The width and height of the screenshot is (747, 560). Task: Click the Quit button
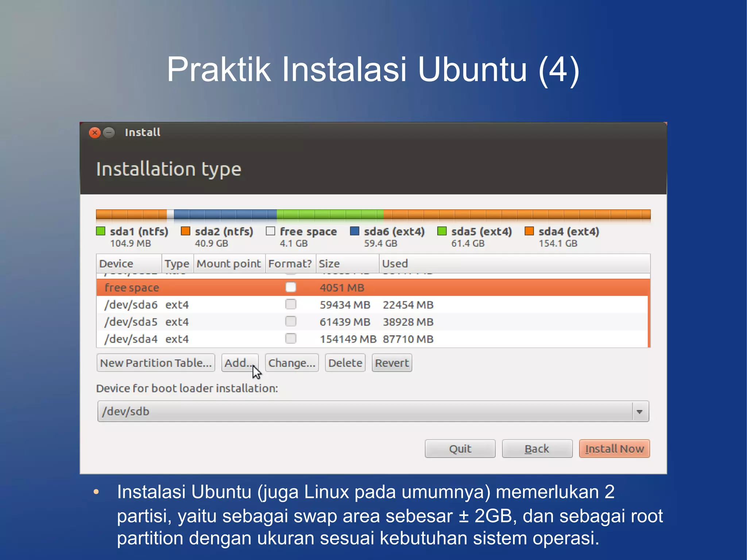[x=460, y=448]
